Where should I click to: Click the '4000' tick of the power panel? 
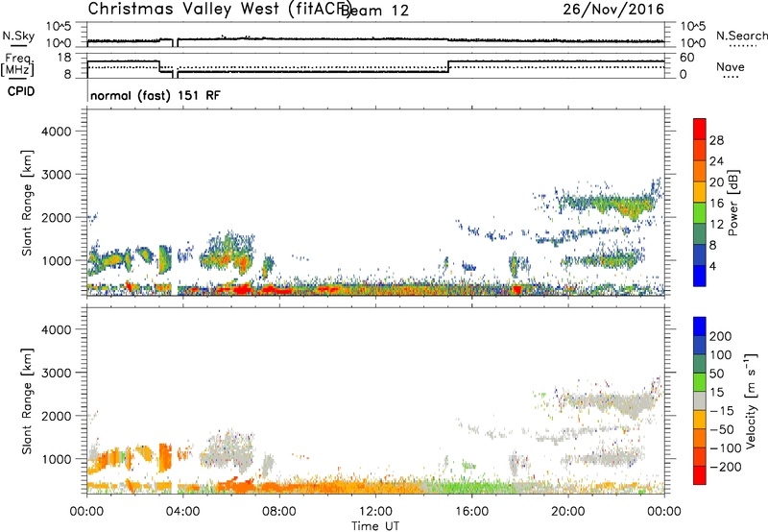(57, 132)
